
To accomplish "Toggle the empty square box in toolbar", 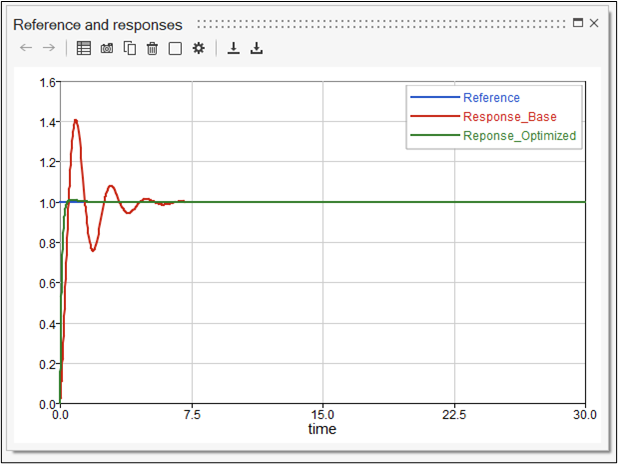I will click(175, 48).
